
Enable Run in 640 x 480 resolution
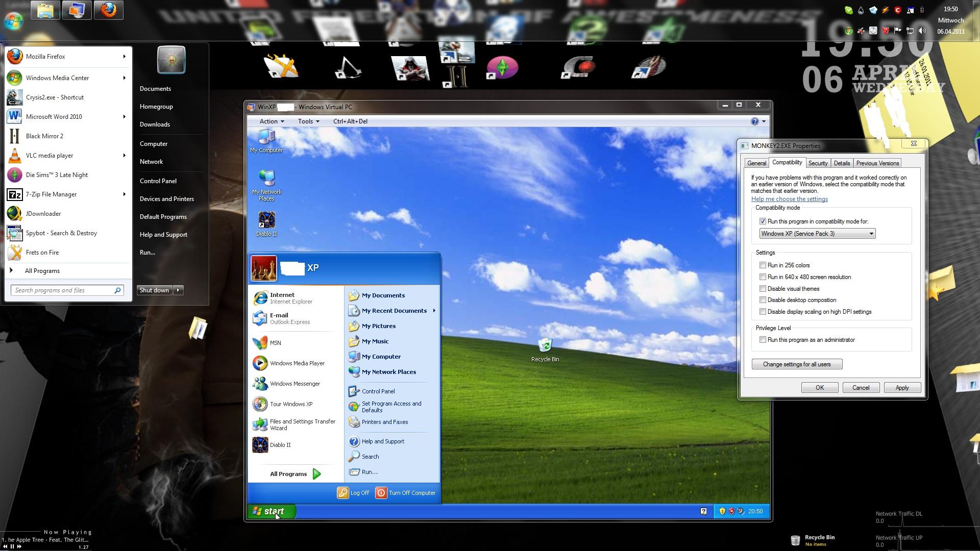pos(763,277)
